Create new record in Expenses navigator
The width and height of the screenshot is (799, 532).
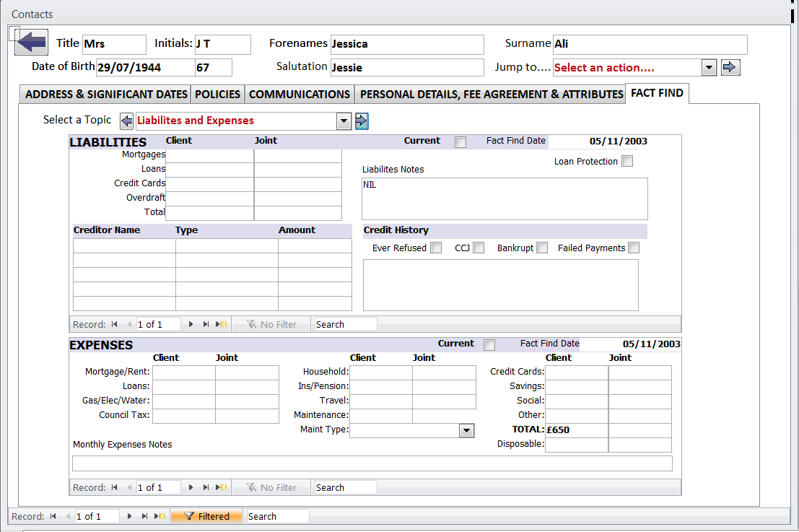(x=221, y=487)
